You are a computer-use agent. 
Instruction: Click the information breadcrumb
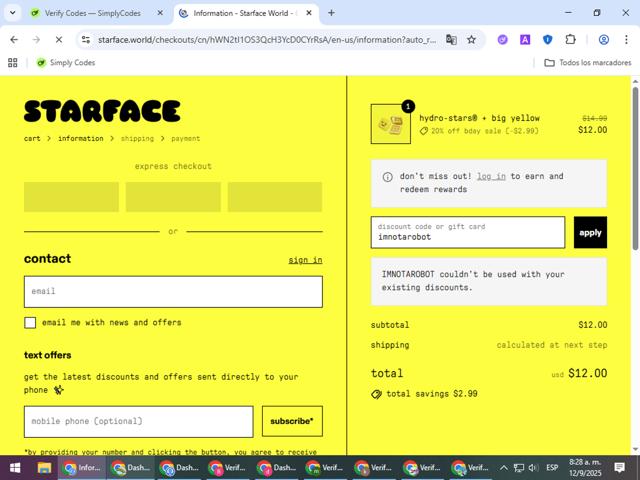(81, 138)
